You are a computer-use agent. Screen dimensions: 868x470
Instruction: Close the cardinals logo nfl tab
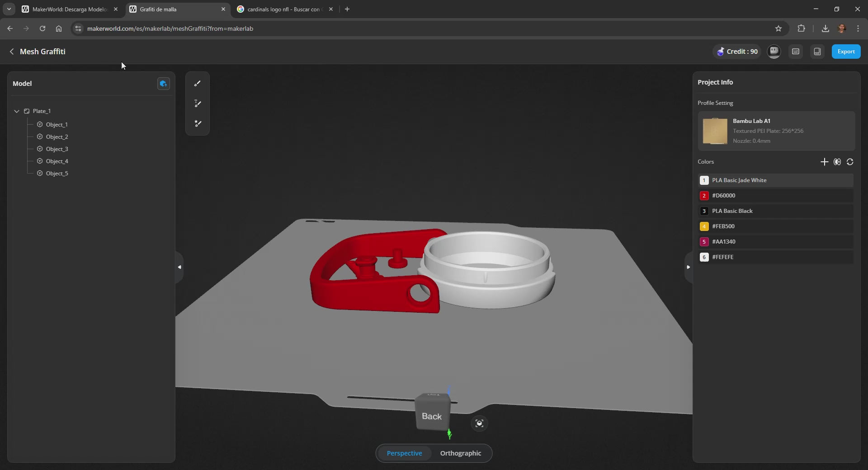coord(331,9)
